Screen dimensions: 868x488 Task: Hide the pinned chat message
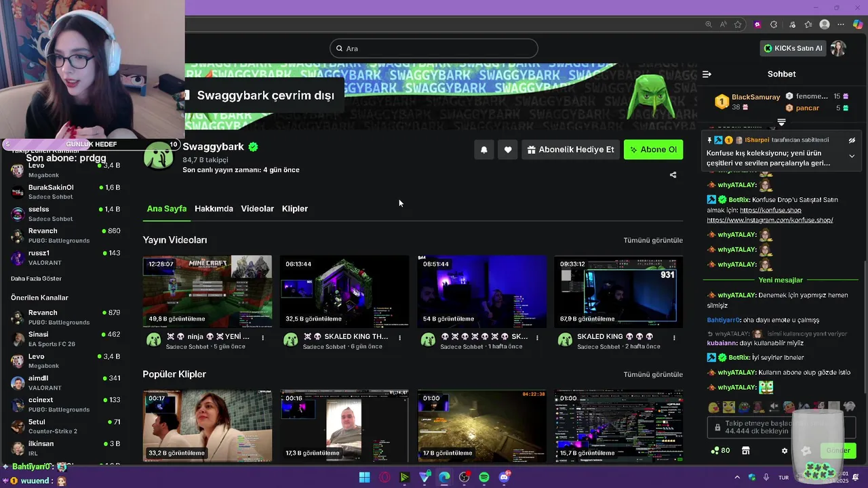(x=852, y=140)
